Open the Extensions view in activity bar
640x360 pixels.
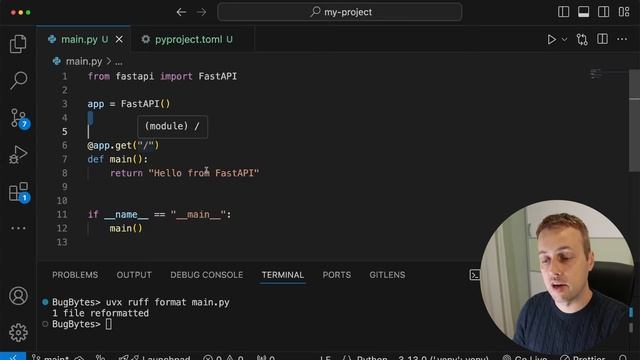tap(19, 192)
